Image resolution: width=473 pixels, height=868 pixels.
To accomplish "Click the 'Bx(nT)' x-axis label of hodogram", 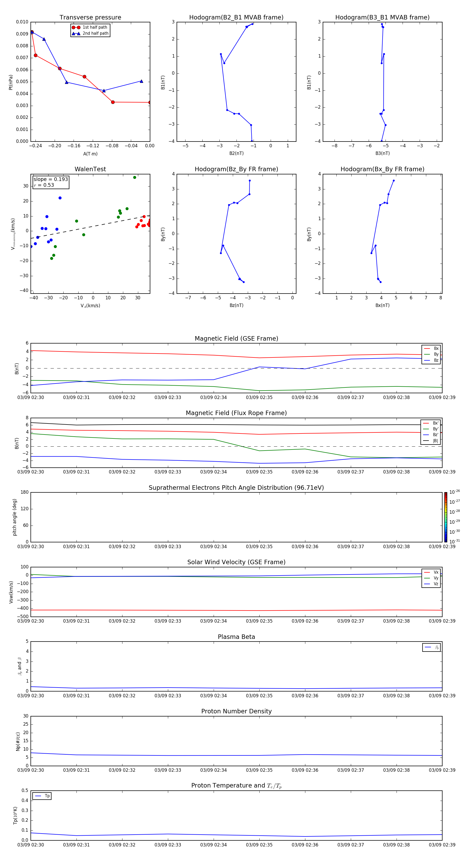I will click(x=382, y=305).
